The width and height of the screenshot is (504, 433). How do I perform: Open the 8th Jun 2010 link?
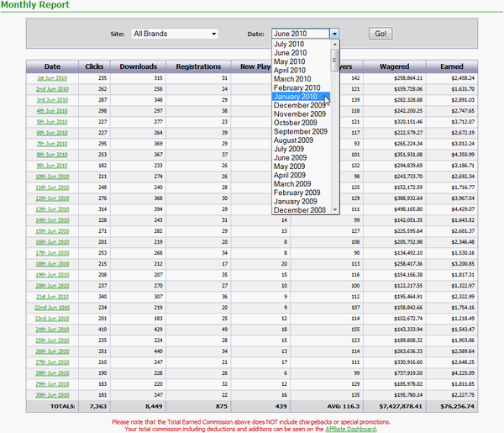click(x=52, y=155)
